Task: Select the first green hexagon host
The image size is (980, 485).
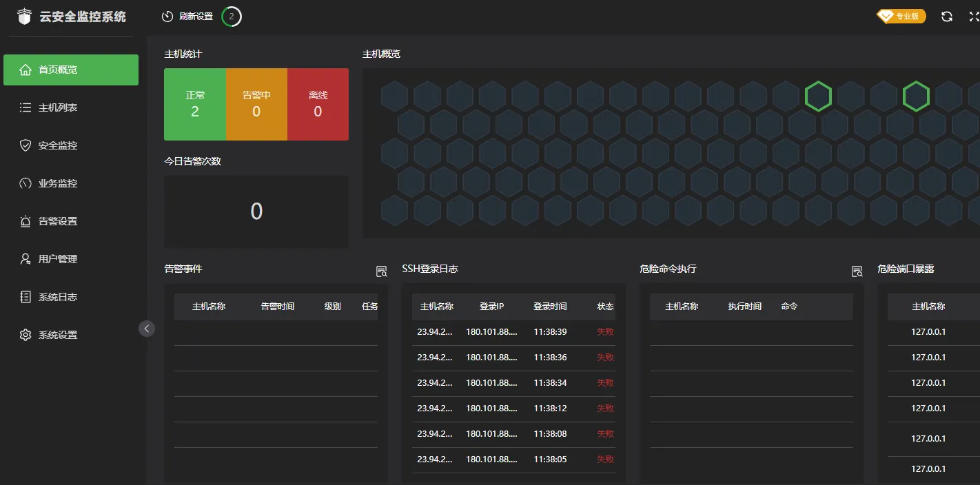Action: tap(818, 96)
